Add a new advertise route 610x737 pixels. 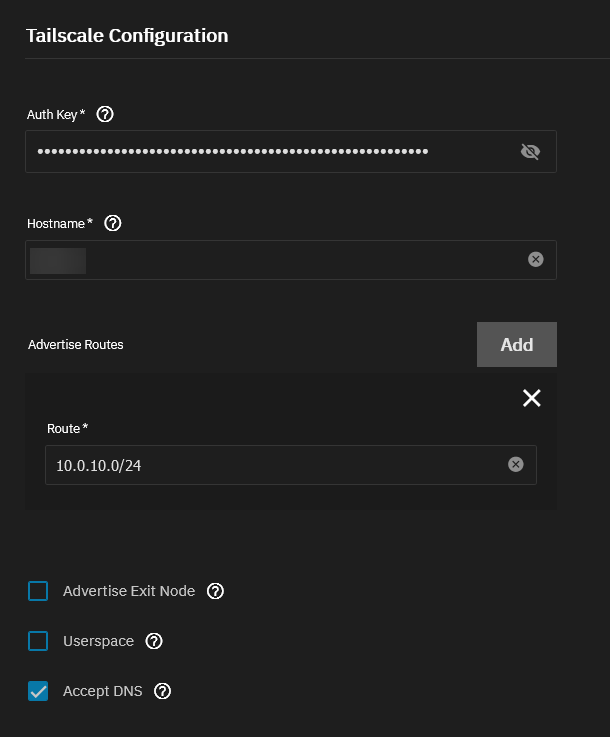click(516, 345)
